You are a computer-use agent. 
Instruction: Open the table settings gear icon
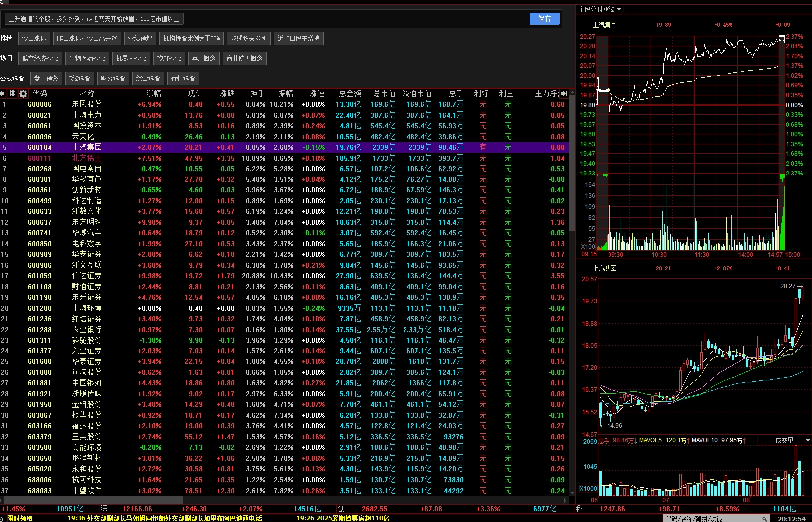23,93
